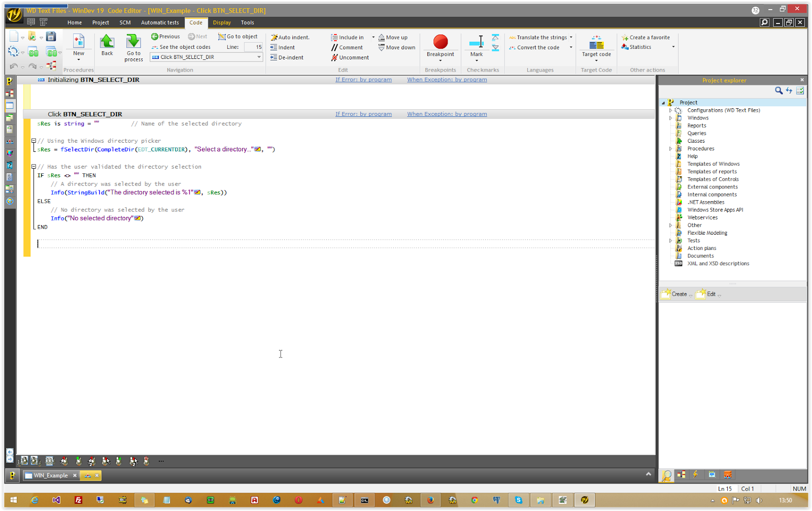Open the Automatic tests menu
This screenshot has height=511, width=812.
click(x=160, y=22)
